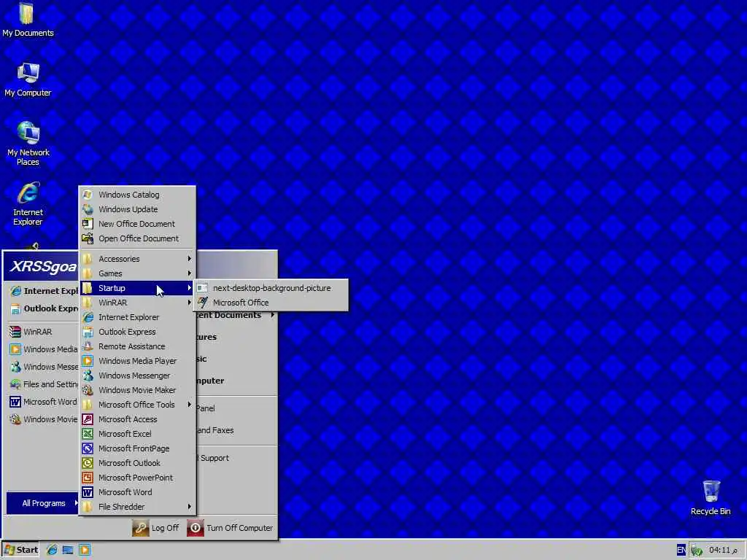Screen dimensions: 747x560
Task: Click the All Programs button
Action: (43, 503)
